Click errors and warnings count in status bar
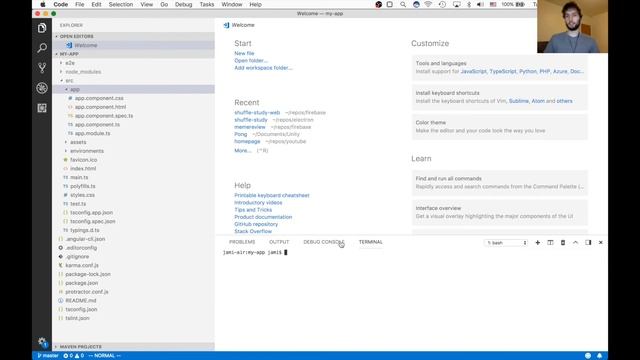The width and height of the screenshot is (640, 360). coord(73,356)
